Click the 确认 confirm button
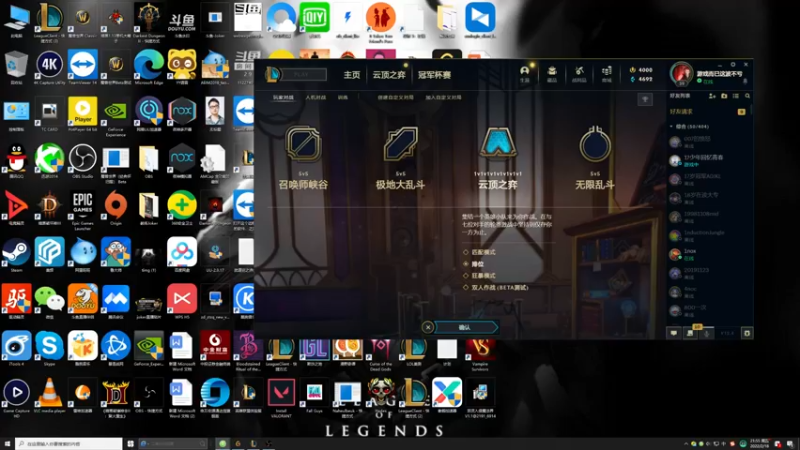Screen dimensions: 800x450 467,327
